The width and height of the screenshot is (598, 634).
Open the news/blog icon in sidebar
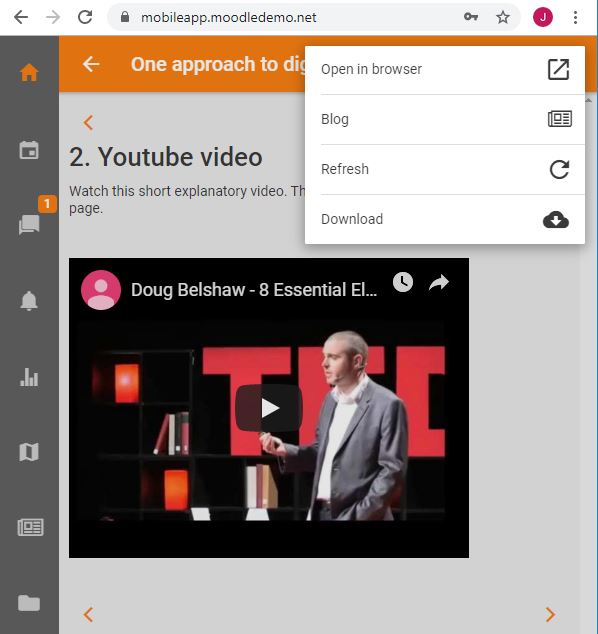[30, 527]
